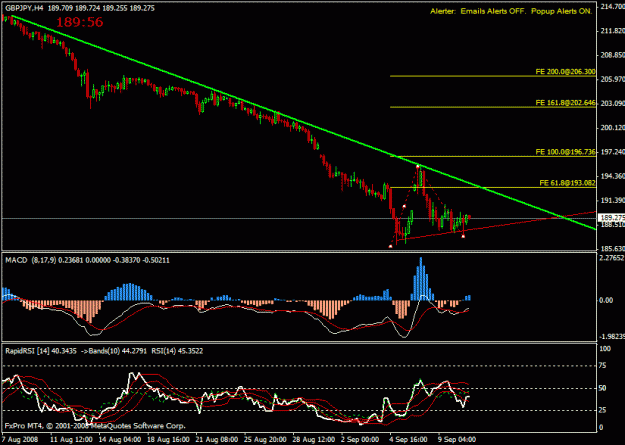
Task: Click the 200.120 price scale value
Action: 612,128
